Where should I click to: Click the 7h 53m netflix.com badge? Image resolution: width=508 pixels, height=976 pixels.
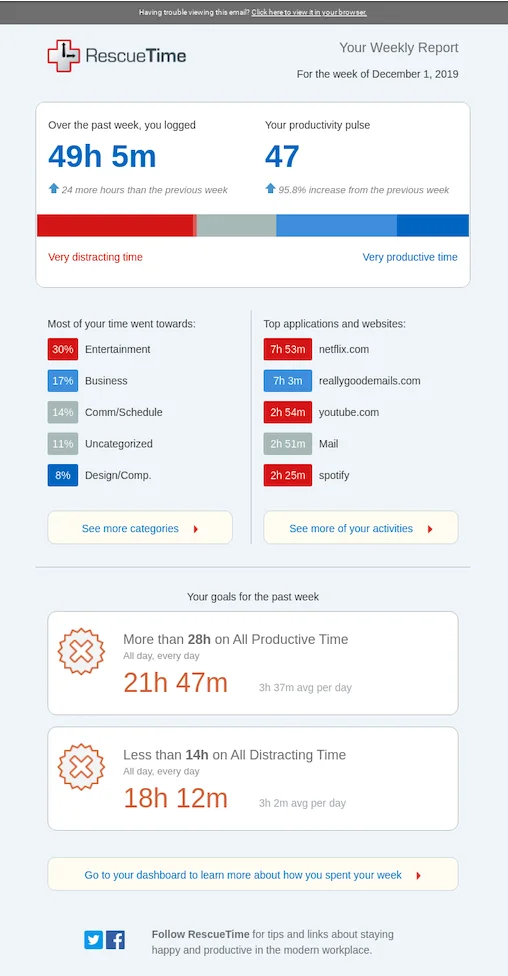[288, 349]
